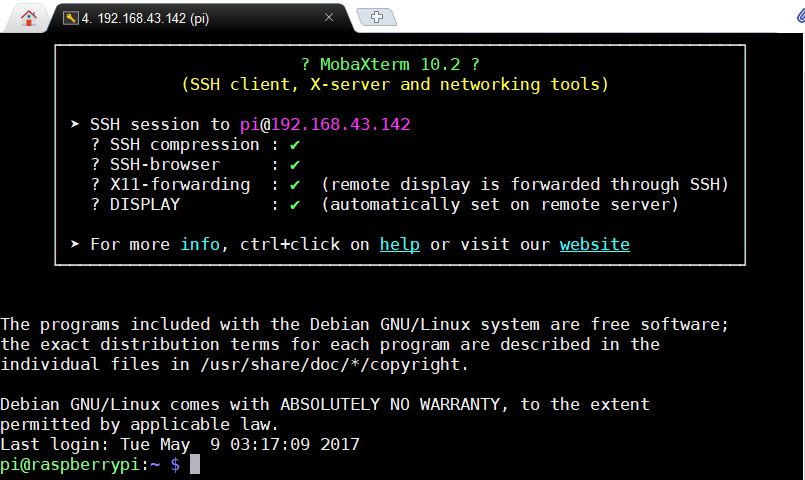Image resolution: width=805 pixels, height=480 pixels.
Task: Click the pi@raspberrypi shell prompt
Action: [x=90, y=465]
